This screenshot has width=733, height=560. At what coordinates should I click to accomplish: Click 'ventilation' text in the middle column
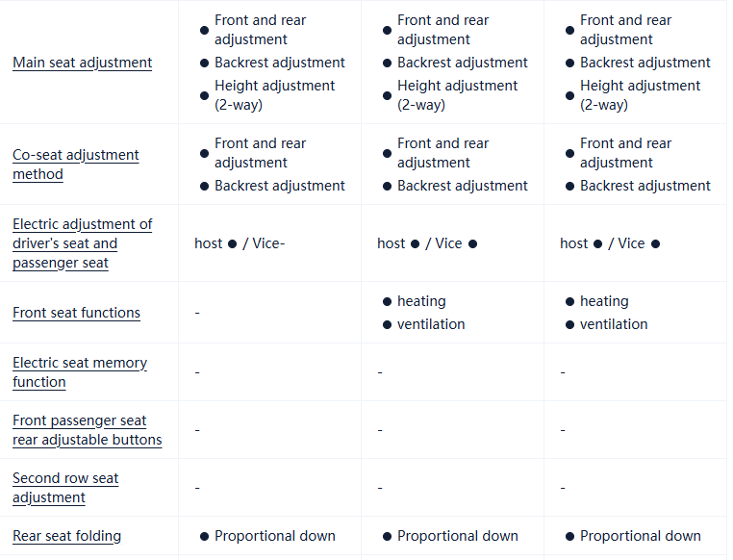pyautogui.click(x=431, y=324)
